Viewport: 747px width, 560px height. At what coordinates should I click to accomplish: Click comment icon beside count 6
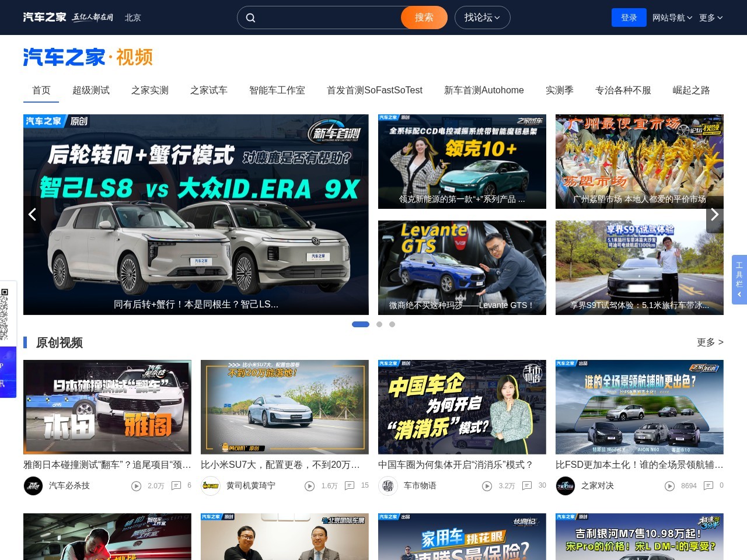(176, 485)
